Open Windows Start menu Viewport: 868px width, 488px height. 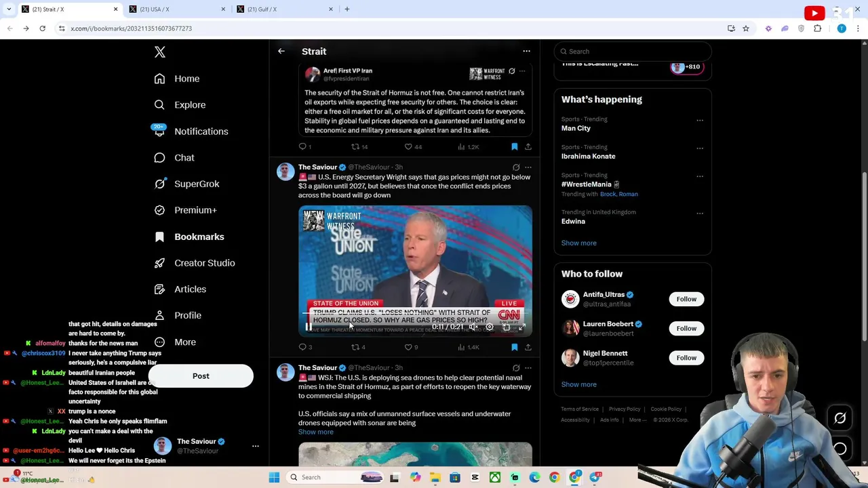pos(274,477)
